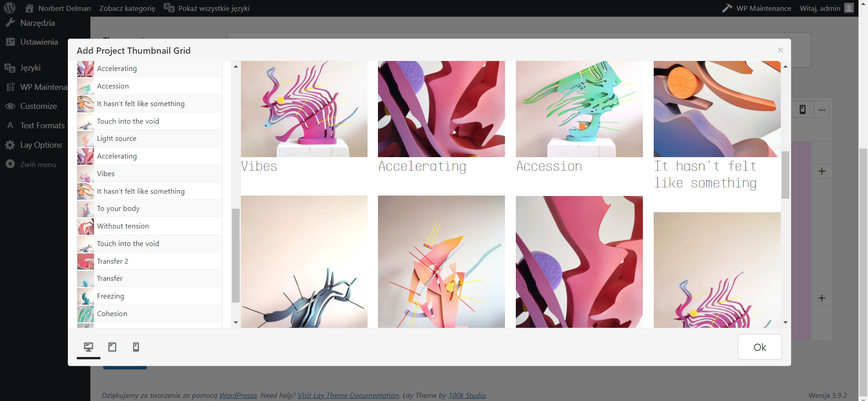
Task: Select the 'Cohesion' project entry
Action: click(x=112, y=314)
